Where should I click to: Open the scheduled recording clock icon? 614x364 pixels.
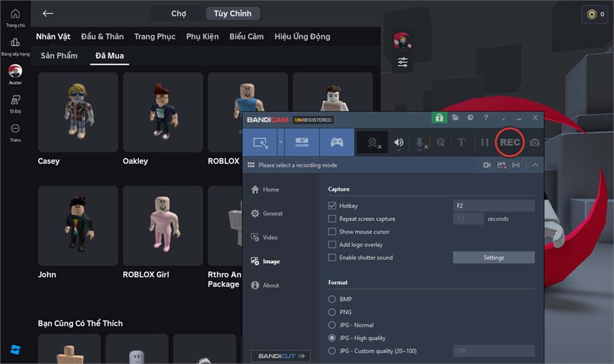click(x=470, y=118)
